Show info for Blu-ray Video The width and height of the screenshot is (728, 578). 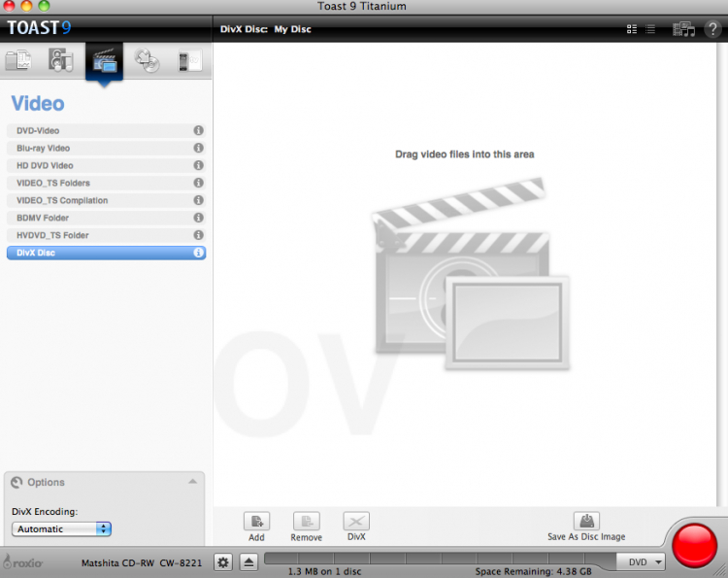point(198,148)
